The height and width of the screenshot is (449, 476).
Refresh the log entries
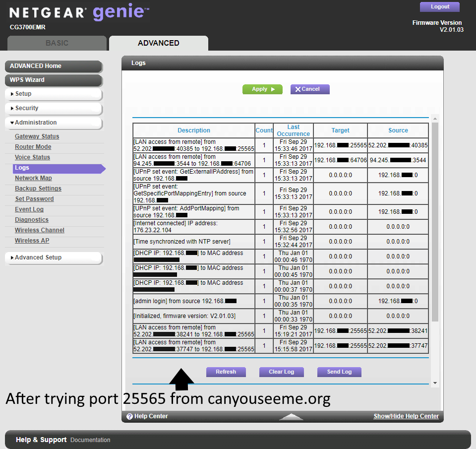pyautogui.click(x=226, y=372)
